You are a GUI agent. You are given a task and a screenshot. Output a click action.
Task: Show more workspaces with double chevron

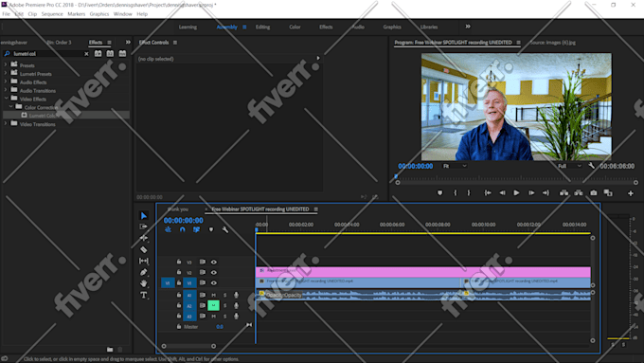click(468, 27)
